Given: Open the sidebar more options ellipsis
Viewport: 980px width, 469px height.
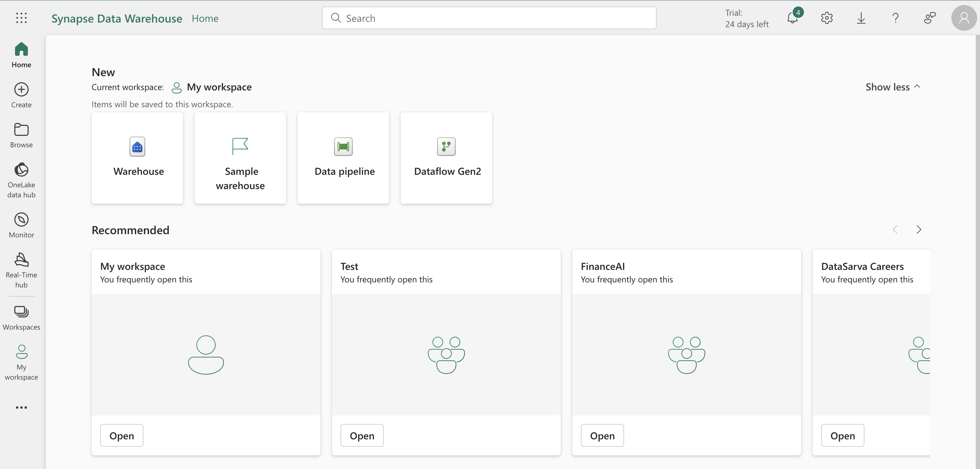Looking at the screenshot, I should (21, 408).
